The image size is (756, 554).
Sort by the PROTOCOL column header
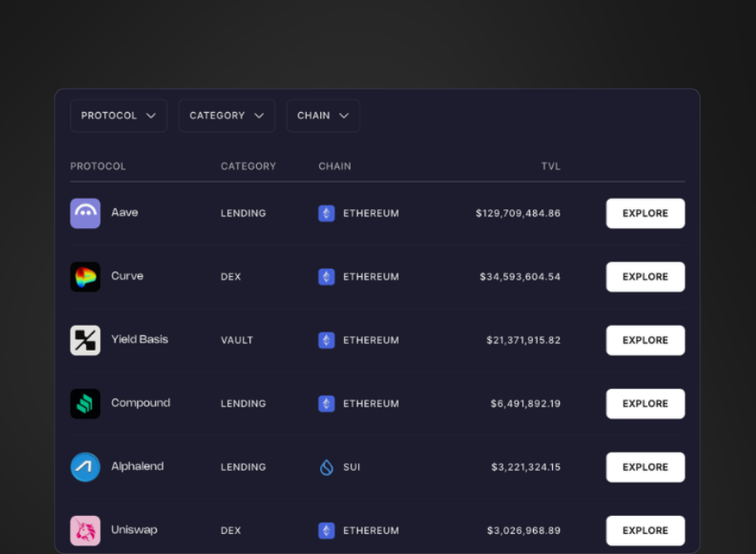pos(98,167)
